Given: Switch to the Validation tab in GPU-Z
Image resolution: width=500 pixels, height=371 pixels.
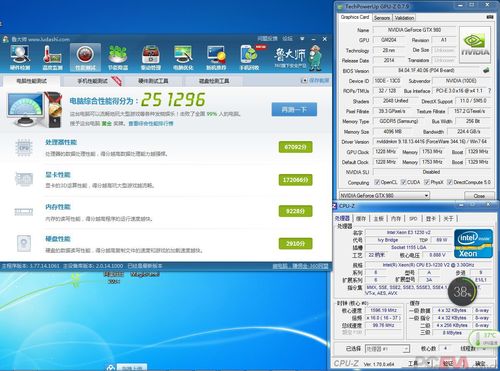Looking at the screenshot, I should coord(404,18).
